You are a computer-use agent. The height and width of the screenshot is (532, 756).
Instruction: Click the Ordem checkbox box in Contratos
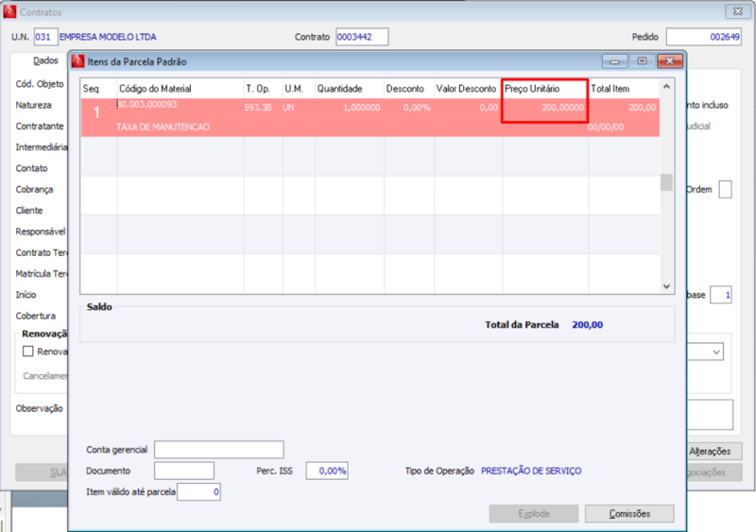point(725,189)
